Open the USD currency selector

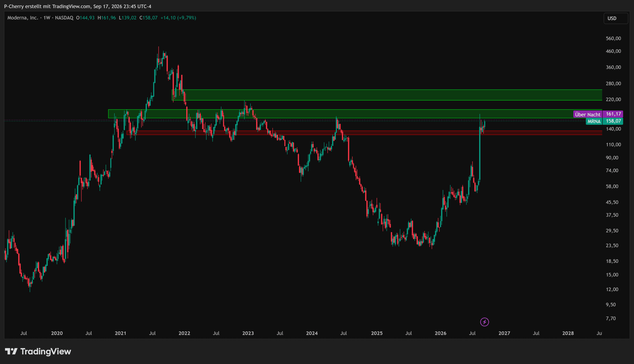[615, 19]
